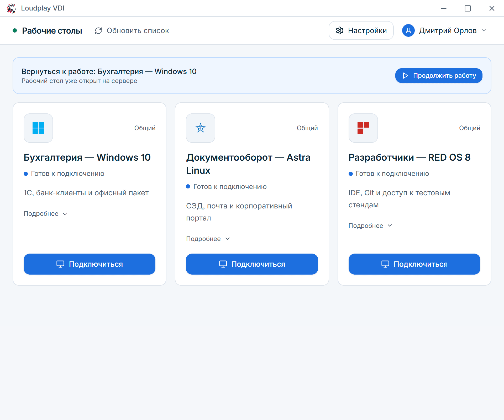This screenshot has width=504, height=420.
Task: Connect to Документооборот — Astra Linux desktop
Action: click(252, 264)
